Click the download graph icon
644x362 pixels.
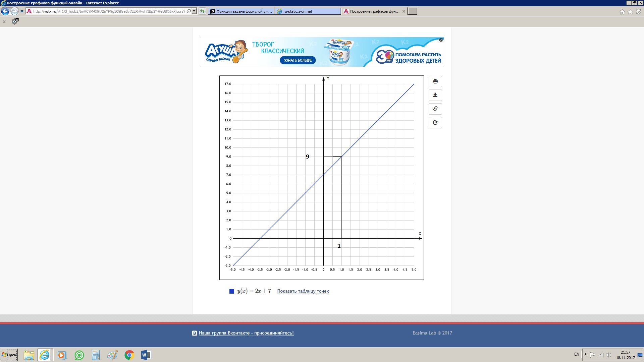pyautogui.click(x=435, y=95)
